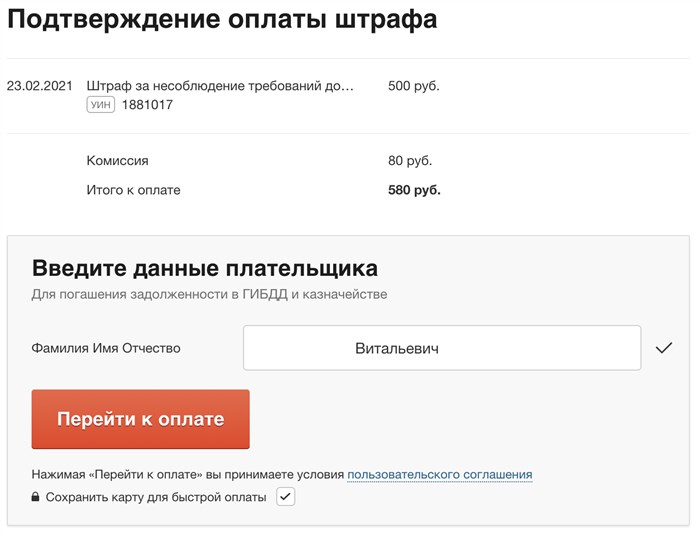Click the UIN number 1881017

point(147,105)
